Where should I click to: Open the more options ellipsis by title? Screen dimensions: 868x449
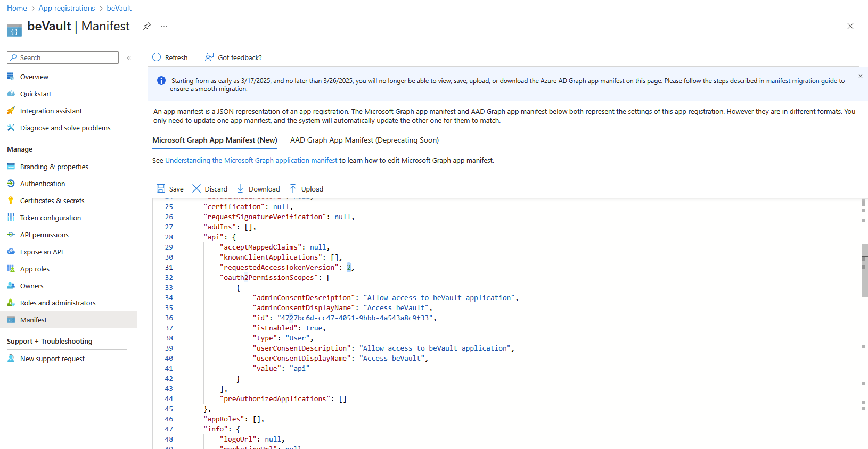point(164,26)
